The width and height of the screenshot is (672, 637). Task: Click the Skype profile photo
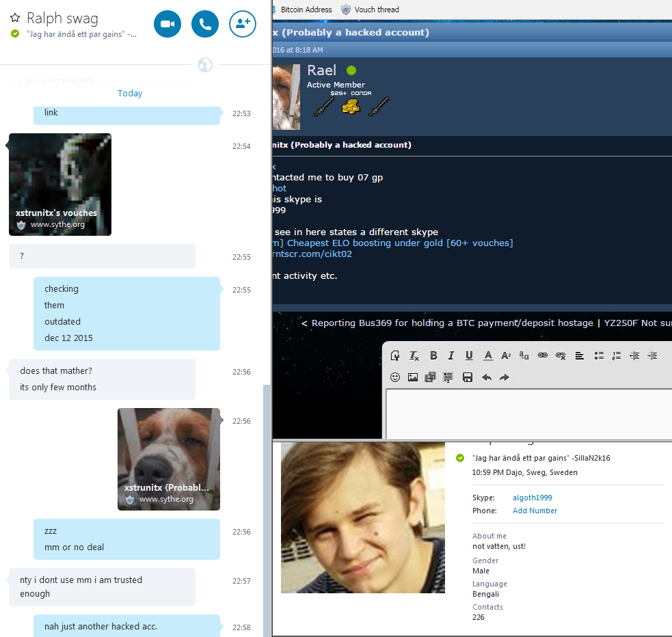point(362,517)
